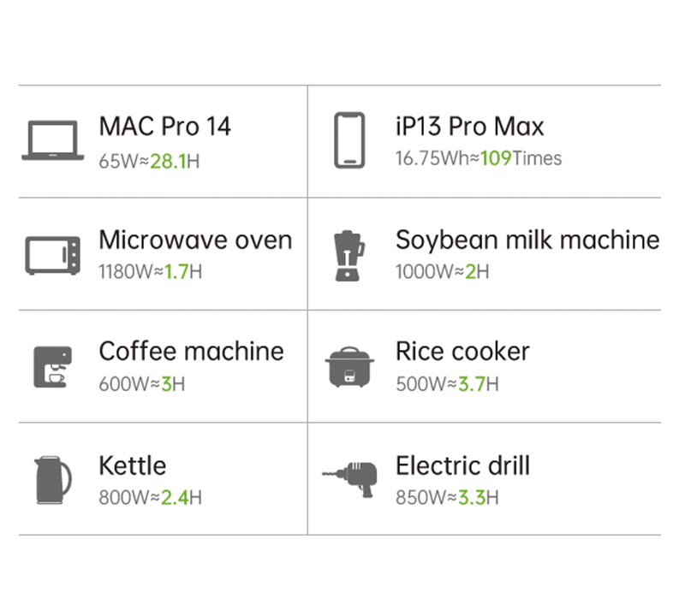Select the 1180W≈1.7H runtime value
The height and width of the screenshot is (616, 685).
150,272
